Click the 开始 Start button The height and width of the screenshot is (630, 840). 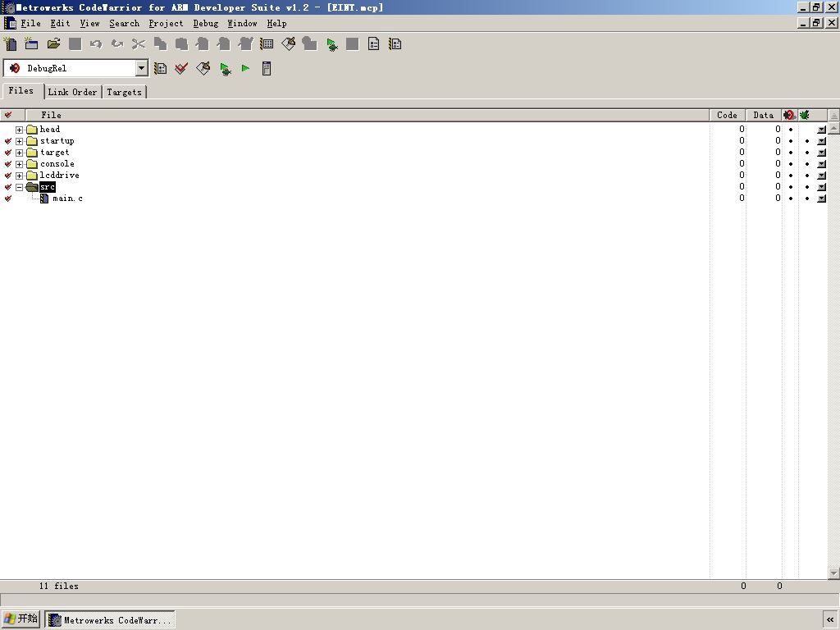point(21,619)
